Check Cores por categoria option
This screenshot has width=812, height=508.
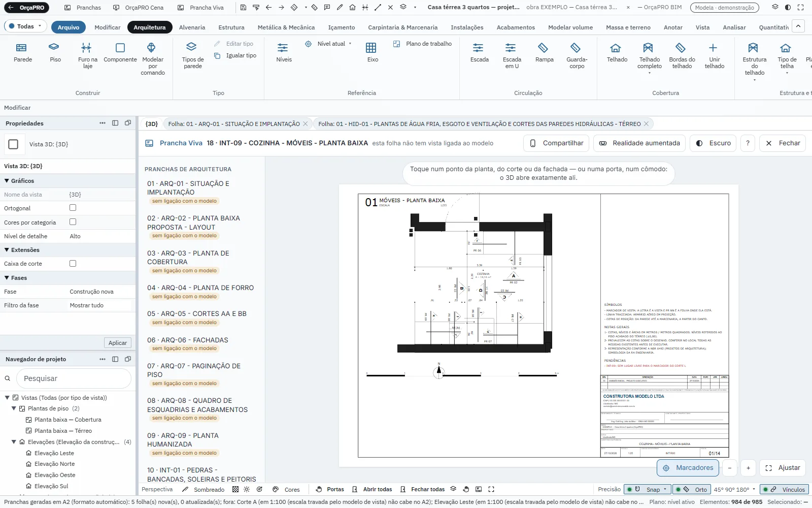tap(73, 222)
